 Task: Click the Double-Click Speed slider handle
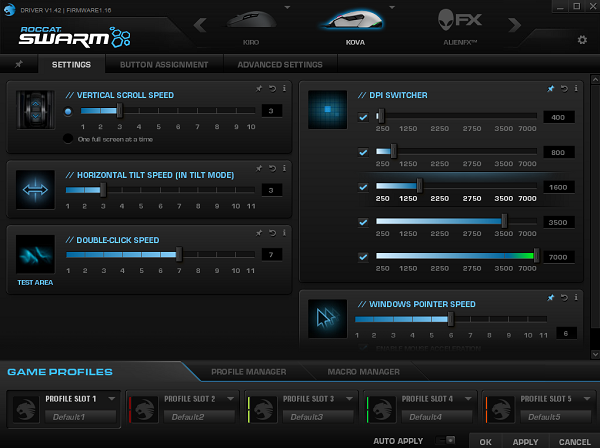[179, 254]
